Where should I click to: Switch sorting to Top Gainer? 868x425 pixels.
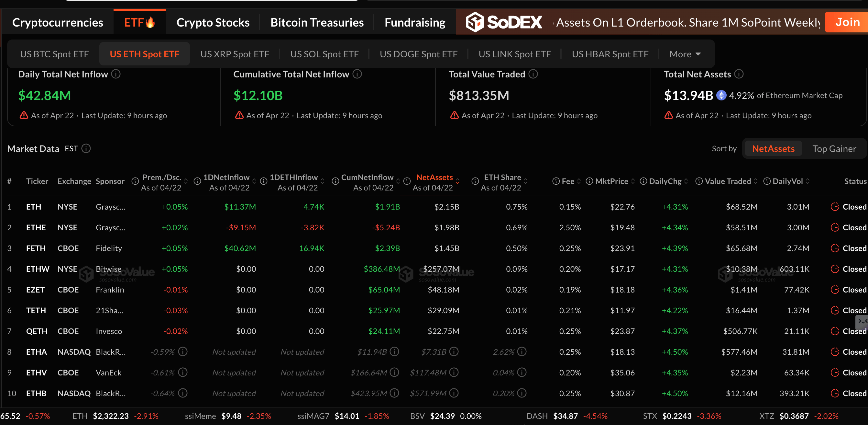tap(834, 149)
